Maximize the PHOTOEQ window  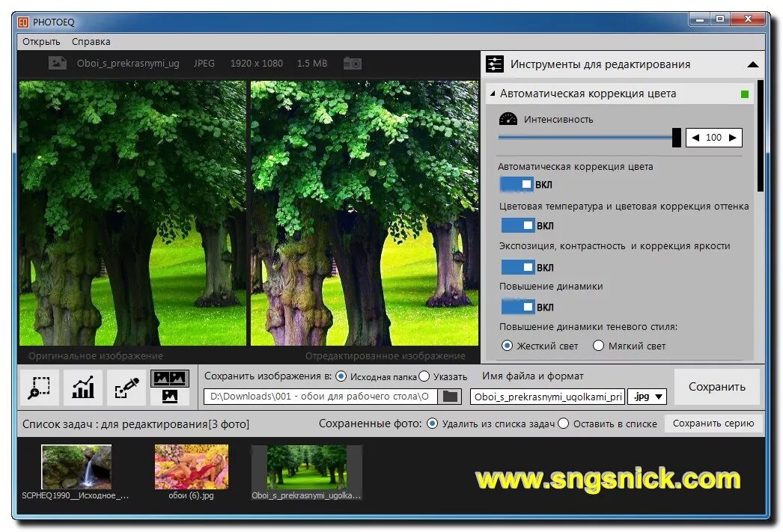[719, 19]
